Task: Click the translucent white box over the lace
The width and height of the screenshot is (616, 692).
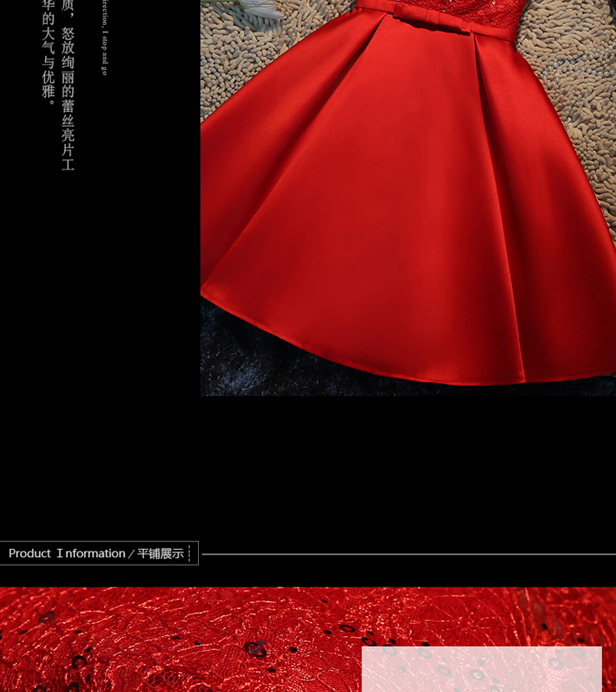Action: [x=481, y=669]
